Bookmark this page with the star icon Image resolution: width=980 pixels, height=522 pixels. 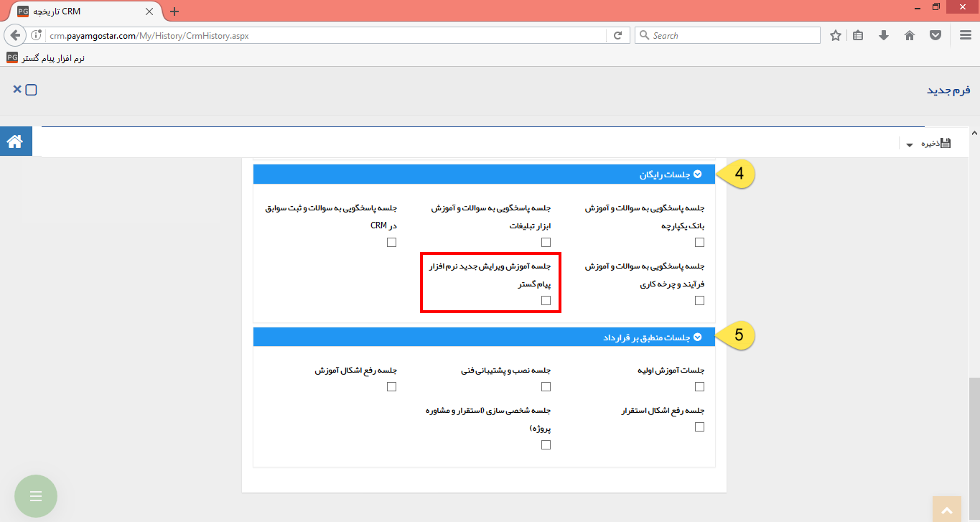click(x=836, y=35)
